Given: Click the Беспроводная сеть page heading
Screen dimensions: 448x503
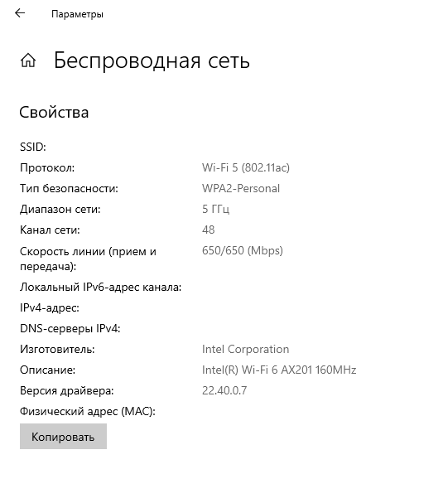Looking at the screenshot, I should point(152,60).
